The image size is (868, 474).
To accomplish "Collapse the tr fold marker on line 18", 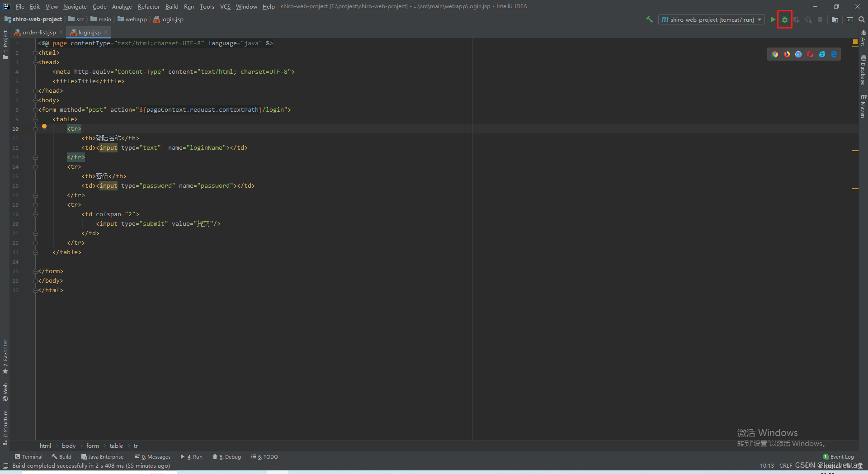I will [x=35, y=205].
